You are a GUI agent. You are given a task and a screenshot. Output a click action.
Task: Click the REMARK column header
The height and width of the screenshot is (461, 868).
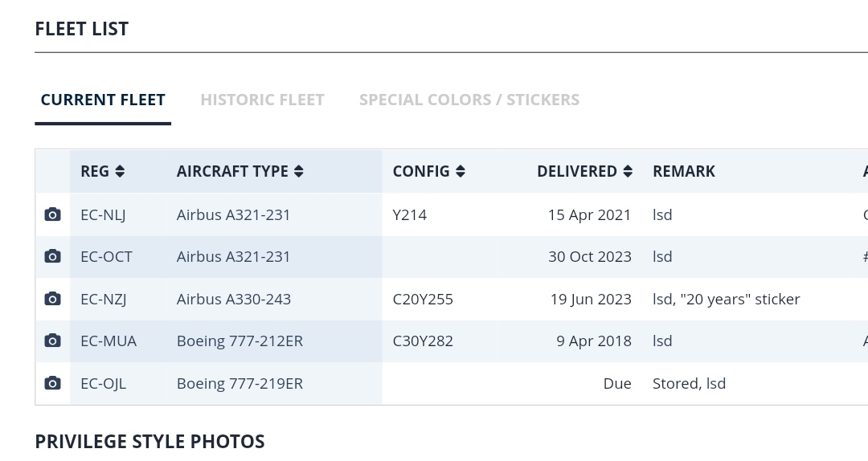(x=683, y=171)
